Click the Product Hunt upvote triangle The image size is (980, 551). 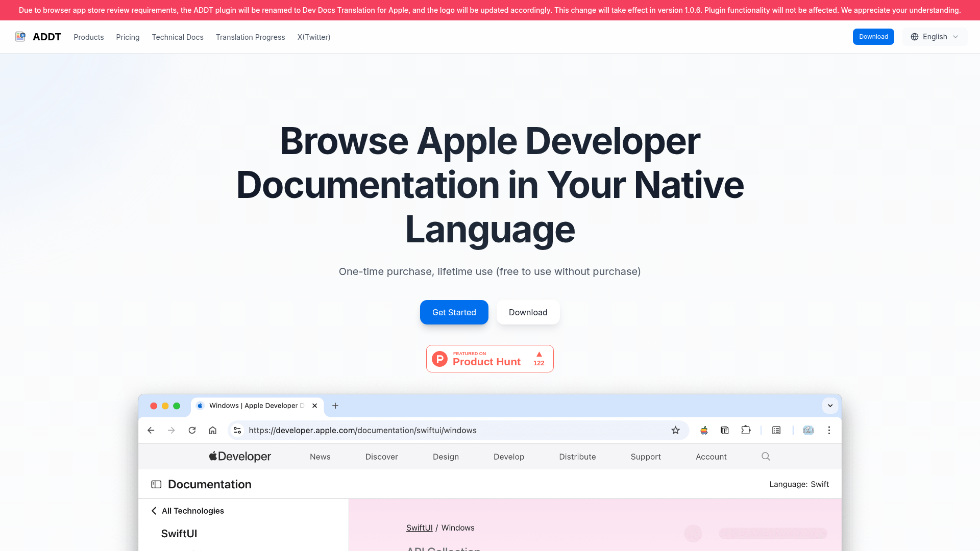pos(539,354)
